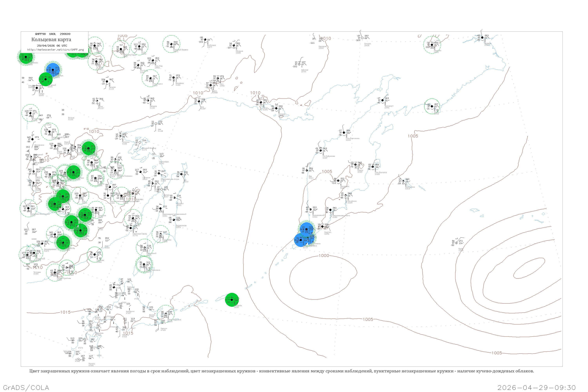Image resolution: width=588 pixels, height=392 pixels.
Task: Click the 29/04/2026 06 UTC date
Action: [x=52, y=46]
